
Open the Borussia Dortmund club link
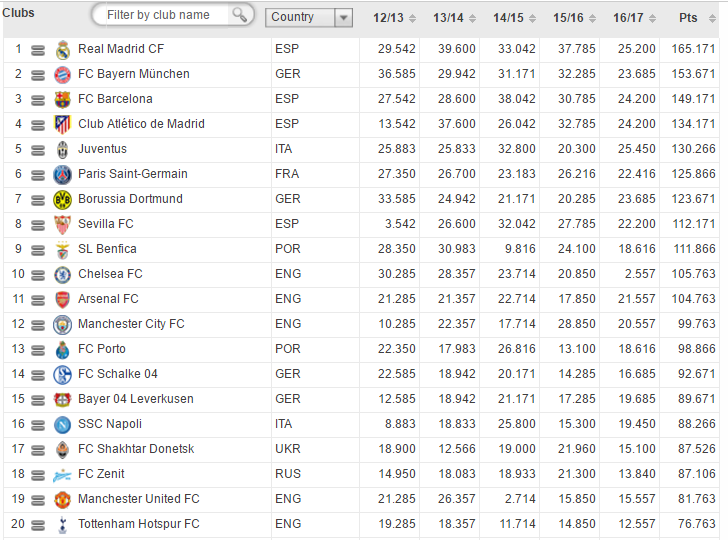(130, 199)
